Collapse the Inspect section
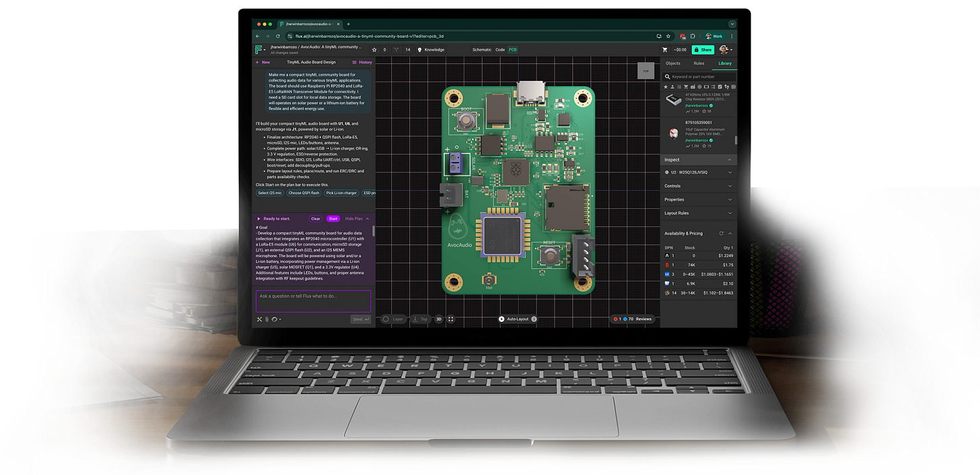The width and height of the screenshot is (980, 475). [730, 160]
